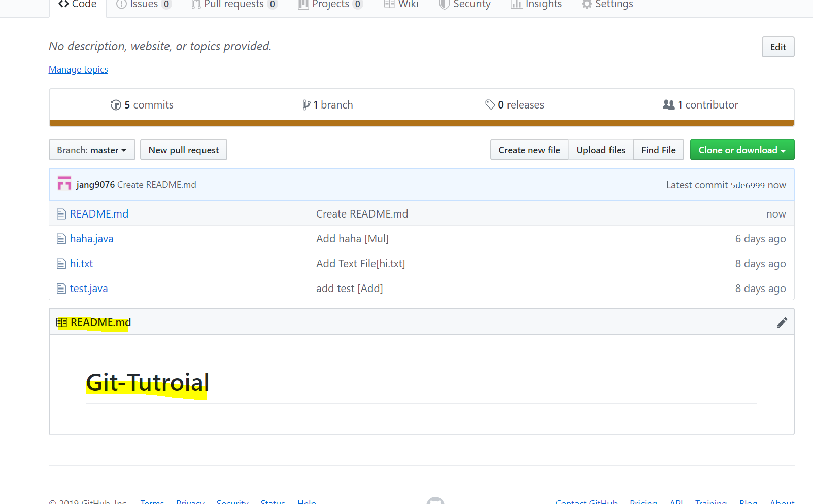Open the 0 releases page
Viewport: 813px width, 504px height.
click(515, 105)
